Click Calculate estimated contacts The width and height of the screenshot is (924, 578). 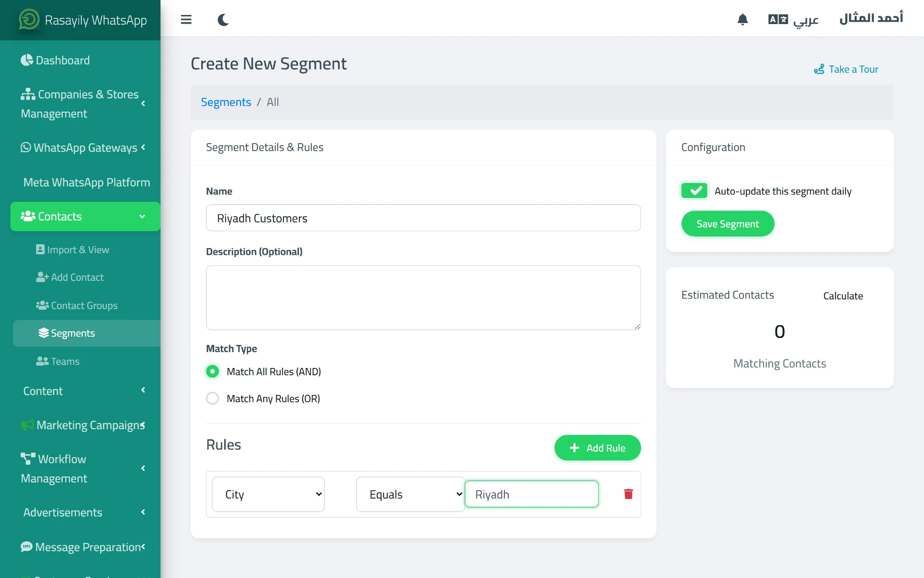click(x=843, y=296)
